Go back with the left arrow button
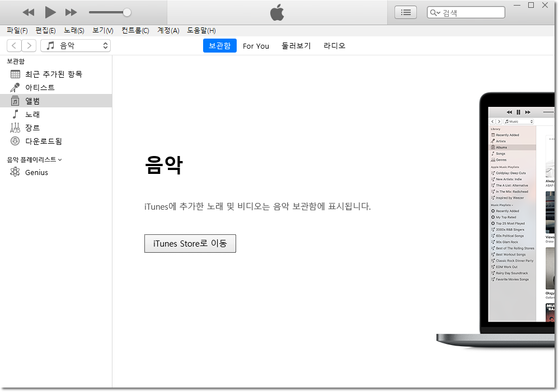 pyautogui.click(x=14, y=46)
